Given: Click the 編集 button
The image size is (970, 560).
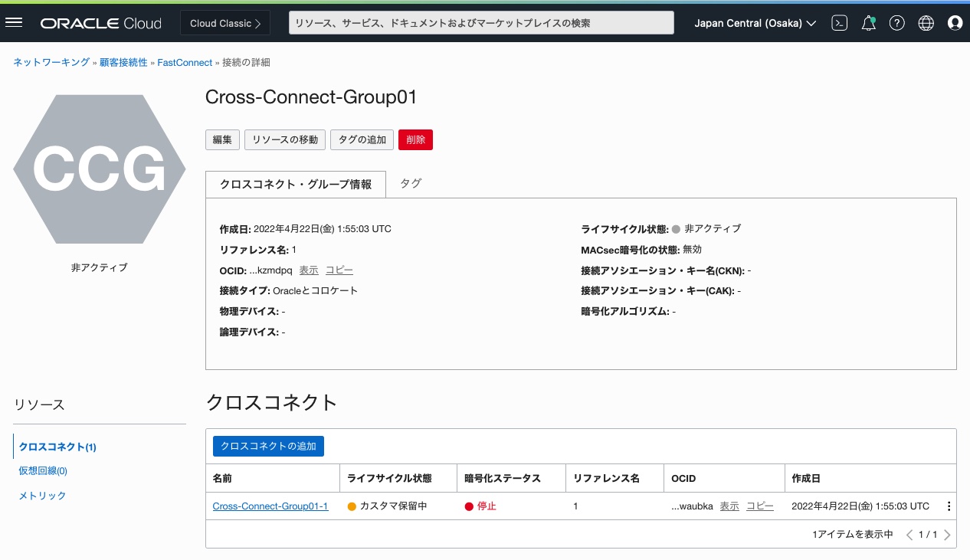Looking at the screenshot, I should [221, 139].
